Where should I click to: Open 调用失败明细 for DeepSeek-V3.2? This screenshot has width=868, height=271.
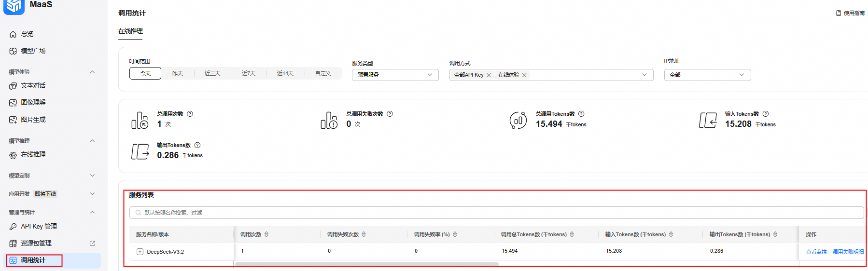coord(848,252)
